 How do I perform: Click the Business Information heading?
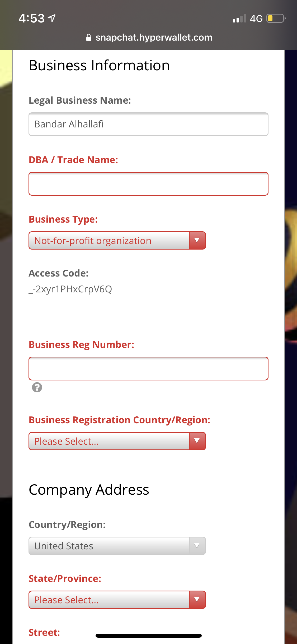click(99, 65)
